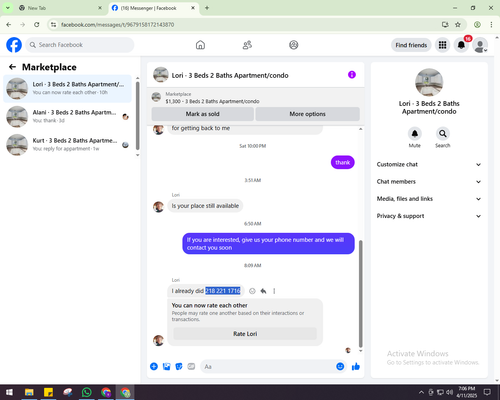Open the Friends icon in top navigation

(247, 45)
